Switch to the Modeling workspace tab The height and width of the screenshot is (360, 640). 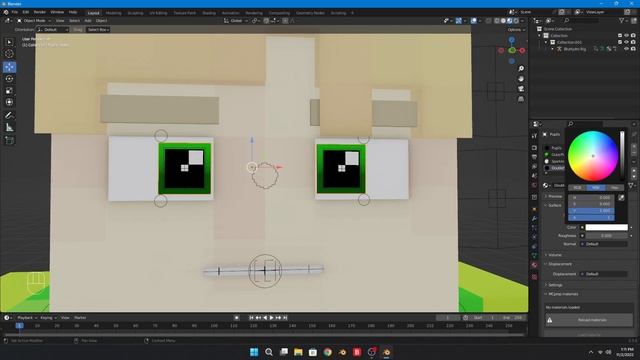point(113,13)
